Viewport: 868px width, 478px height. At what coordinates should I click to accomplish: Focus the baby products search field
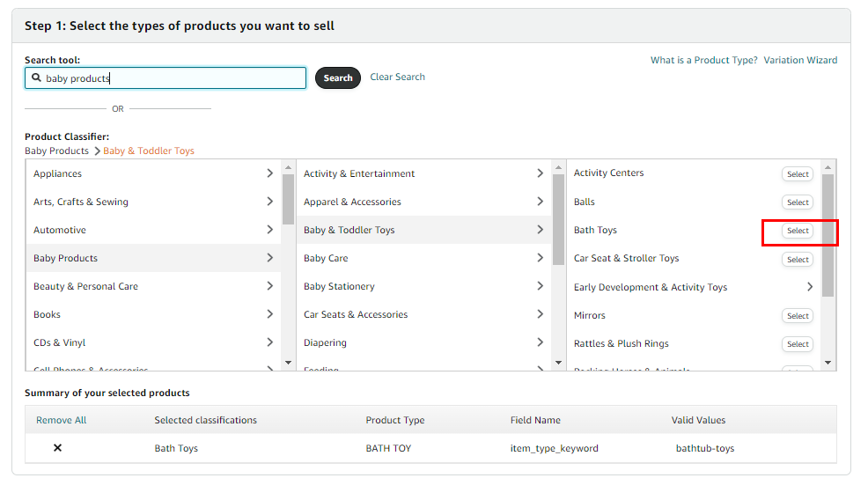(x=173, y=78)
